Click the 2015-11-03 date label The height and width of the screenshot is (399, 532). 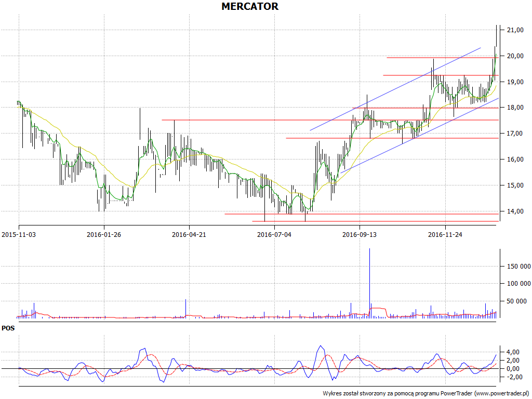(19, 234)
